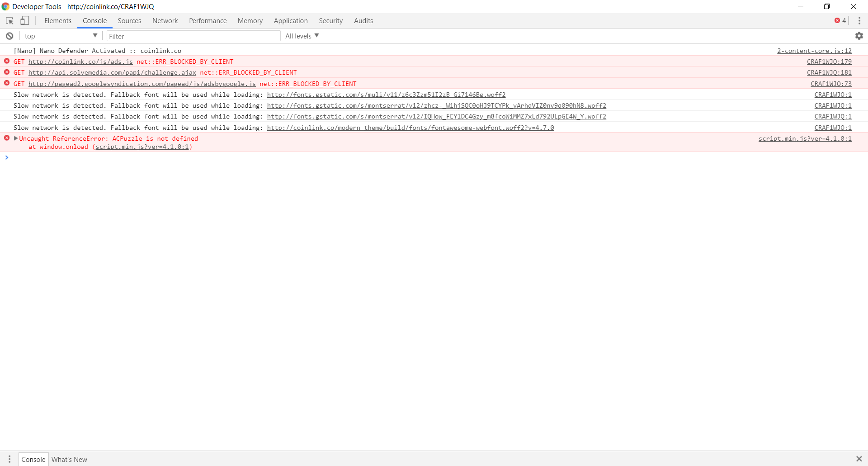Select the inspect element picker icon
Image resolution: width=868 pixels, height=466 pixels.
point(9,20)
